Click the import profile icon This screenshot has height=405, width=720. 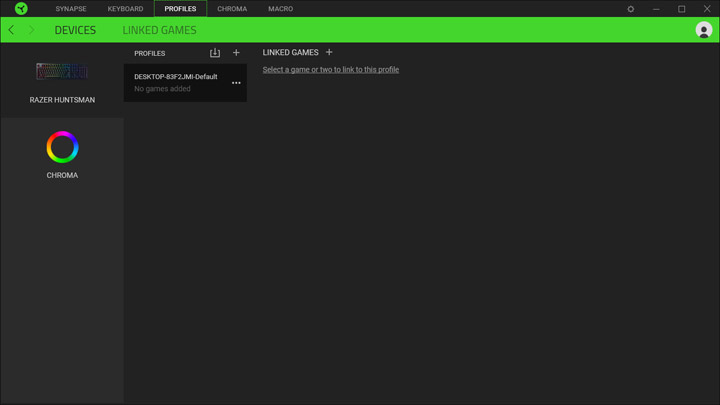coord(215,53)
